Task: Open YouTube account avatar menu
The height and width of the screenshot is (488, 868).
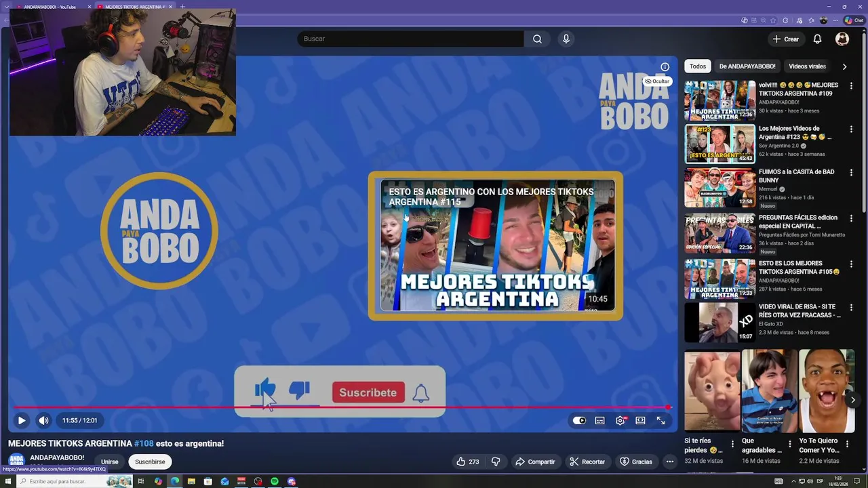Action: [842, 39]
